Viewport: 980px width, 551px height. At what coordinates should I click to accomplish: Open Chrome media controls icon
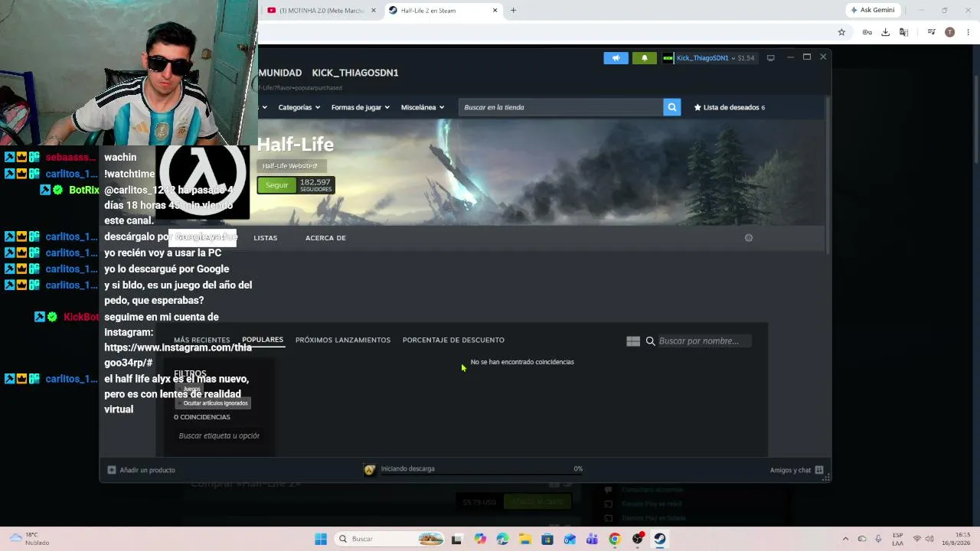click(931, 32)
